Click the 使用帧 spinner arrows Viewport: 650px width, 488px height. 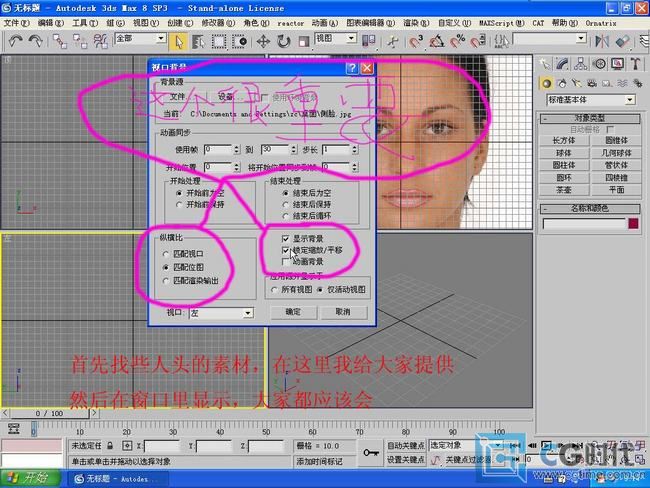(236, 149)
